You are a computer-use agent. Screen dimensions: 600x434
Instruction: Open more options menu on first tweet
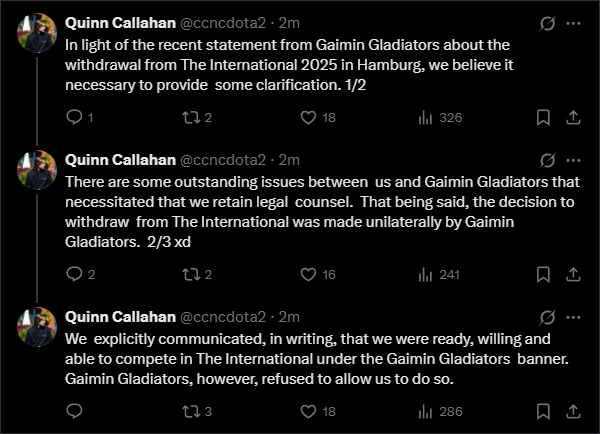[573, 23]
